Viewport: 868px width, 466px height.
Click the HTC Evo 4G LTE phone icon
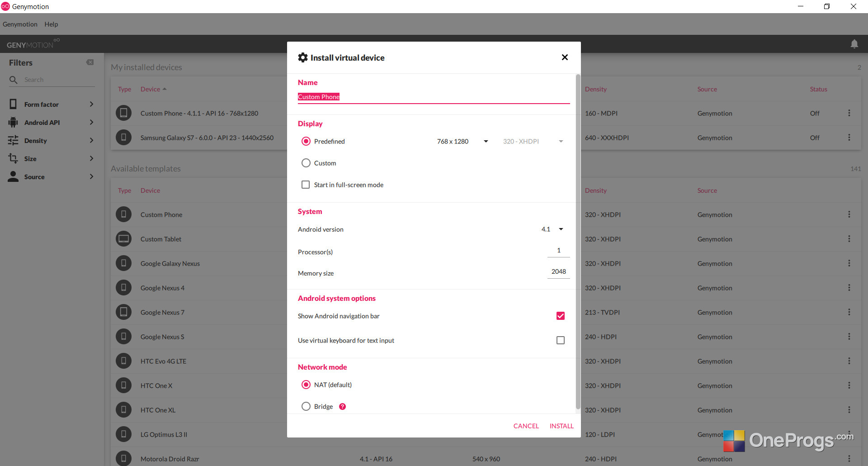tap(123, 361)
